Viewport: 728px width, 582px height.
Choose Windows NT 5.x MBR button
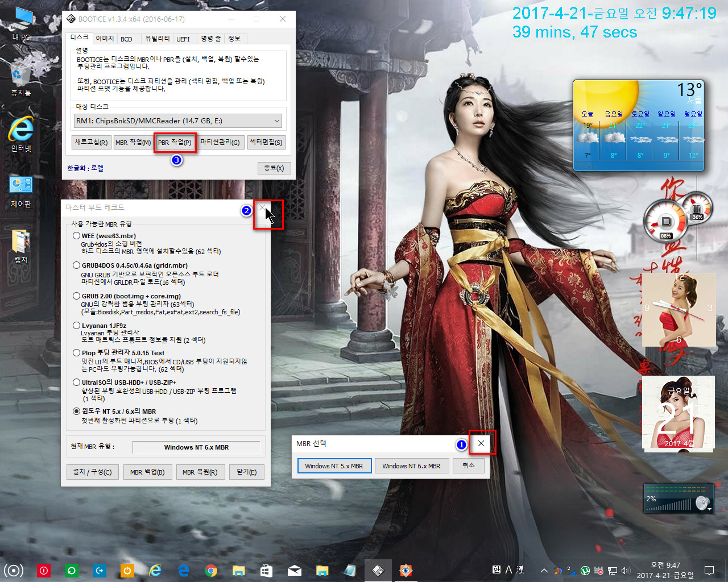(334, 465)
